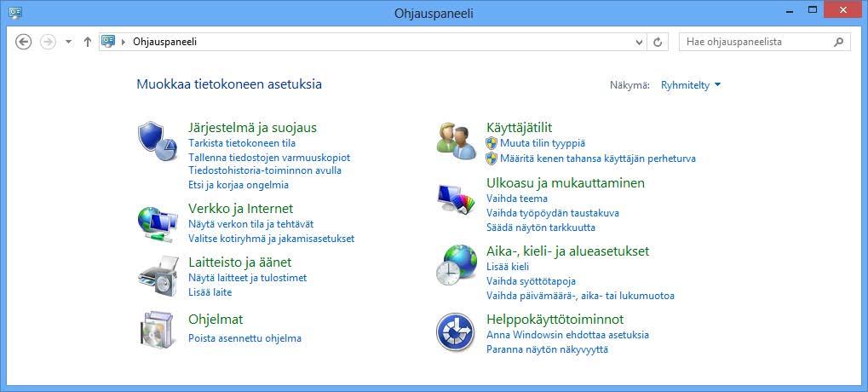The image size is (868, 392).
Task: Click the Control Panel icon in address bar
Action: pos(108,42)
